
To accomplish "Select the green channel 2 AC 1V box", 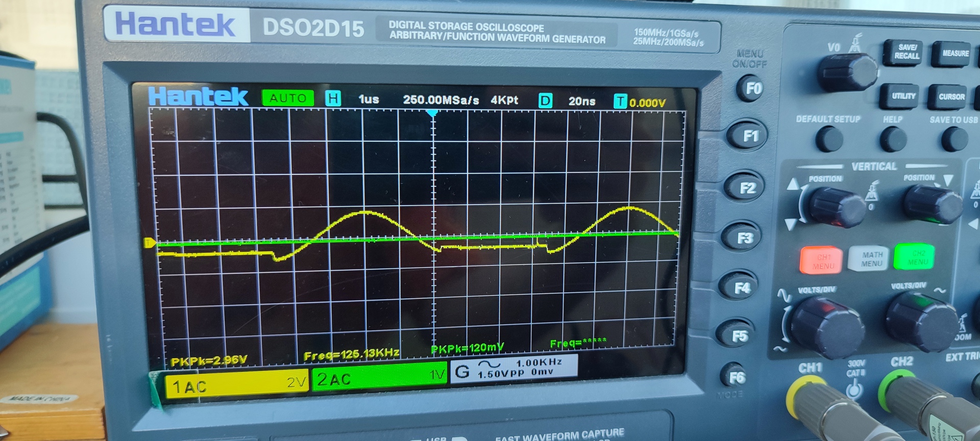I will [379, 378].
